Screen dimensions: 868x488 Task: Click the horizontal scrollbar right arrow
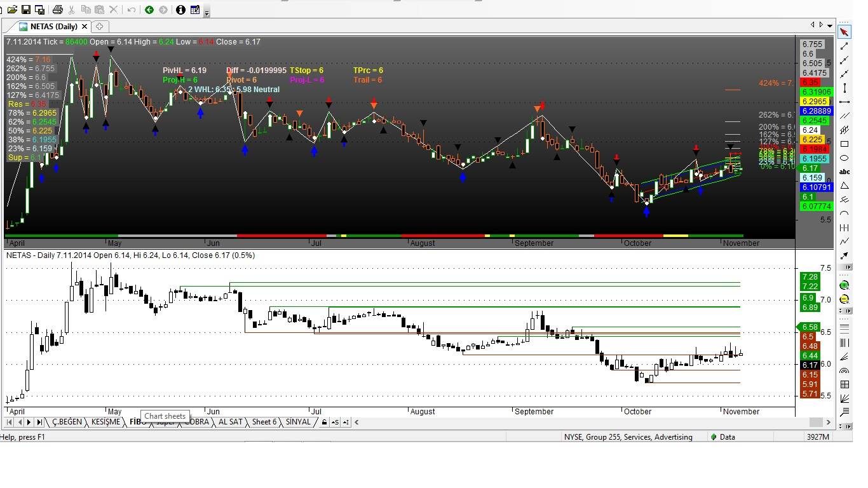pyautogui.click(x=828, y=422)
